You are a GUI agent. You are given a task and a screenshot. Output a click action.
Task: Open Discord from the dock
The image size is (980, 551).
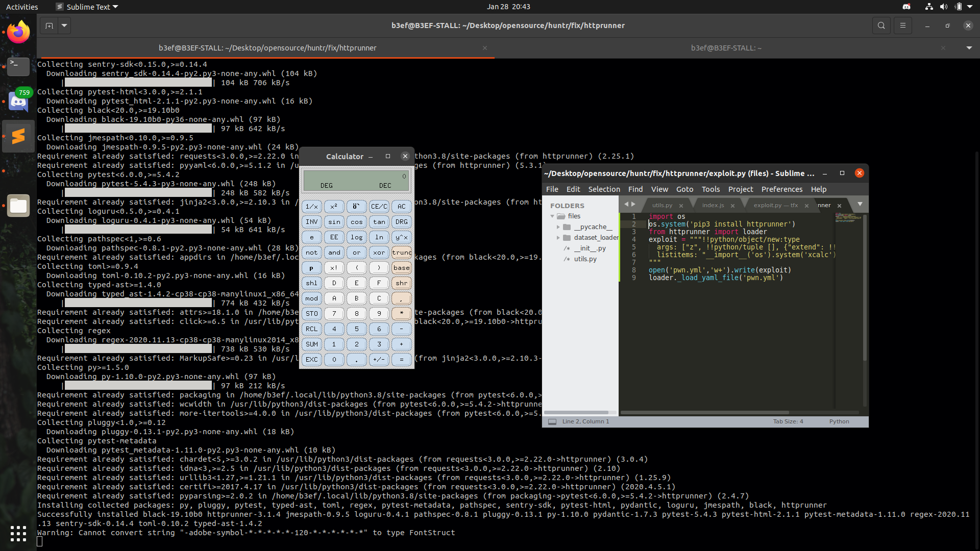pyautogui.click(x=18, y=102)
